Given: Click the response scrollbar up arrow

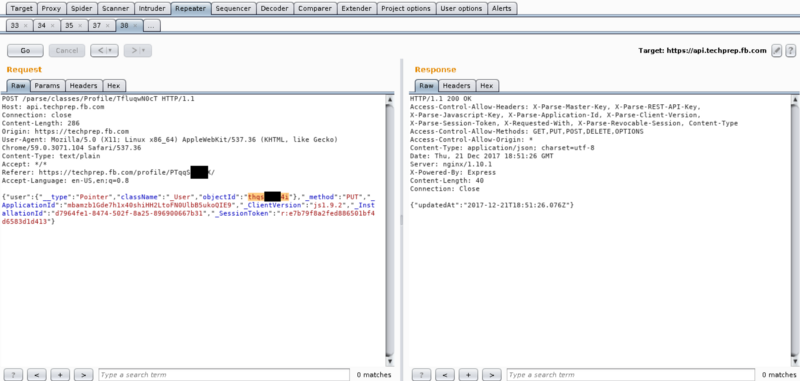Looking at the screenshot, I should click(794, 99).
